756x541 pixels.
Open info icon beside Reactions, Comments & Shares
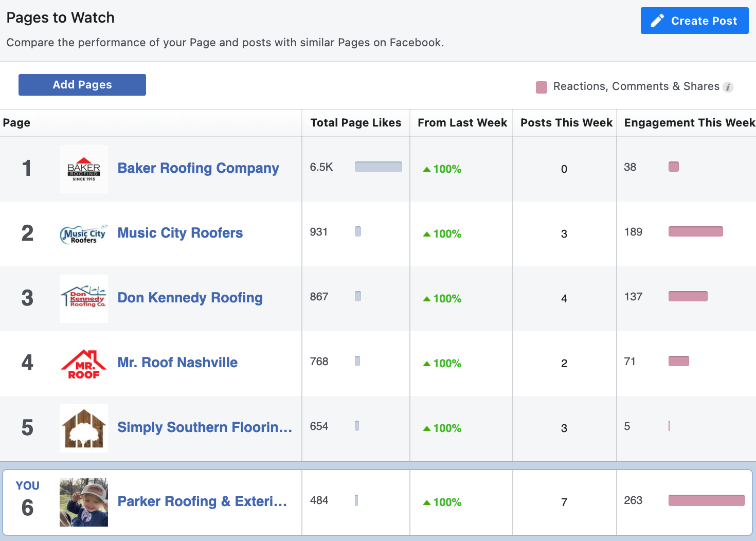coord(728,87)
